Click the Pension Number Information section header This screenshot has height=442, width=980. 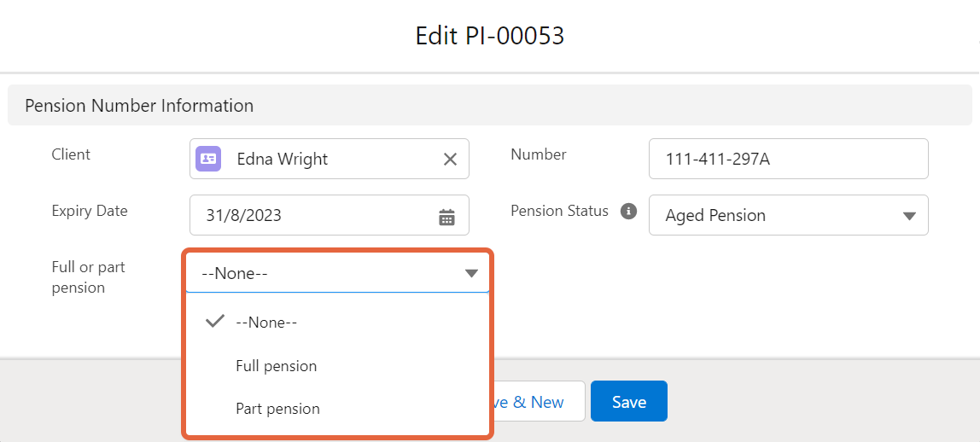point(490,106)
